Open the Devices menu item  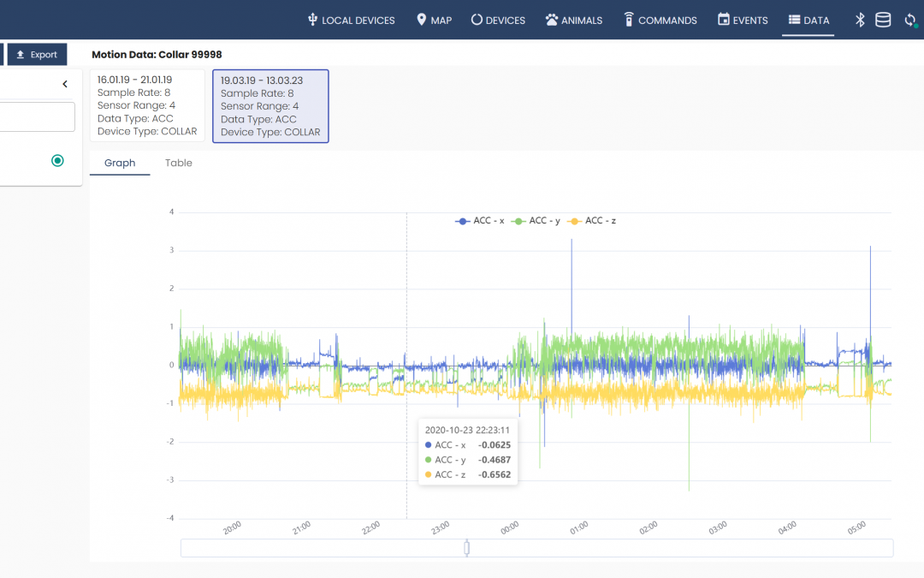click(x=498, y=20)
